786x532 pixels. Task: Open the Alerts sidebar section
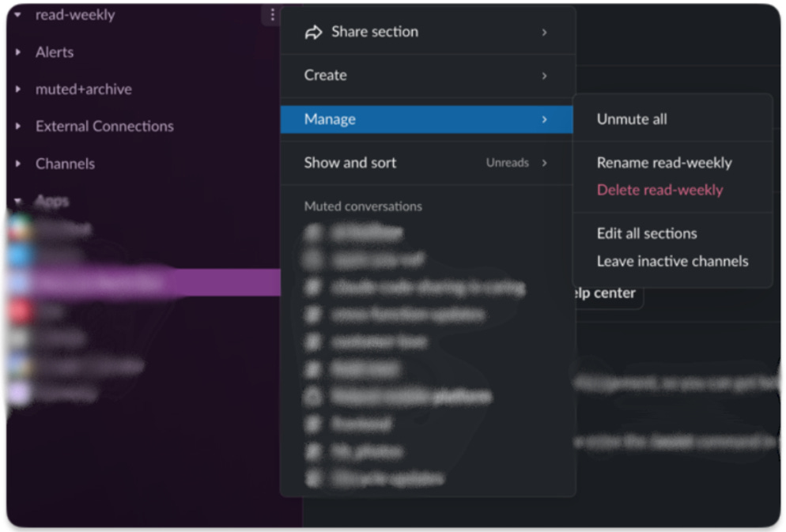pos(54,52)
